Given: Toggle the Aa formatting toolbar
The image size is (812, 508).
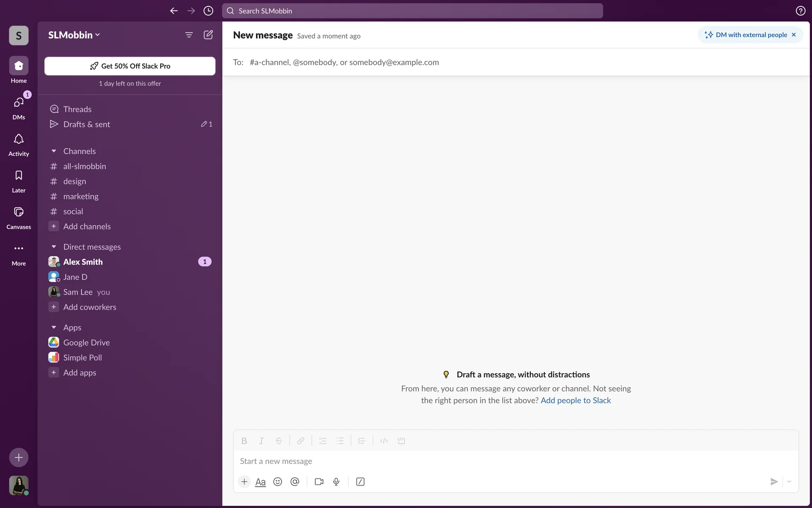Looking at the screenshot, I should [x=261, y=482].
